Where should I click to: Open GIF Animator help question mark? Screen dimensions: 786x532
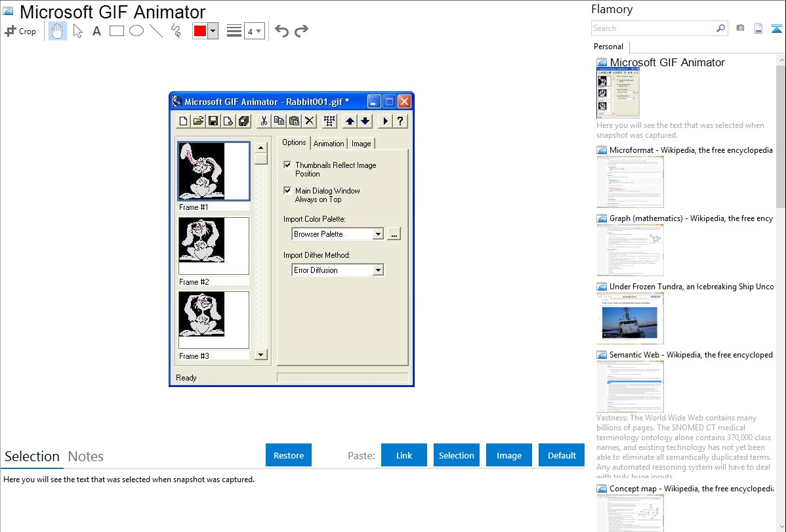(x=400, y=121)
